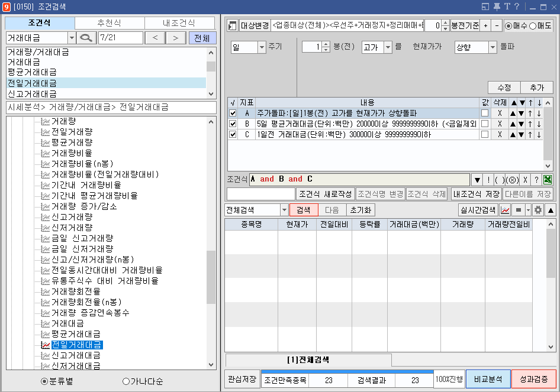
Task: Click the window layout icon in title bar
Action: click(485, 7)
